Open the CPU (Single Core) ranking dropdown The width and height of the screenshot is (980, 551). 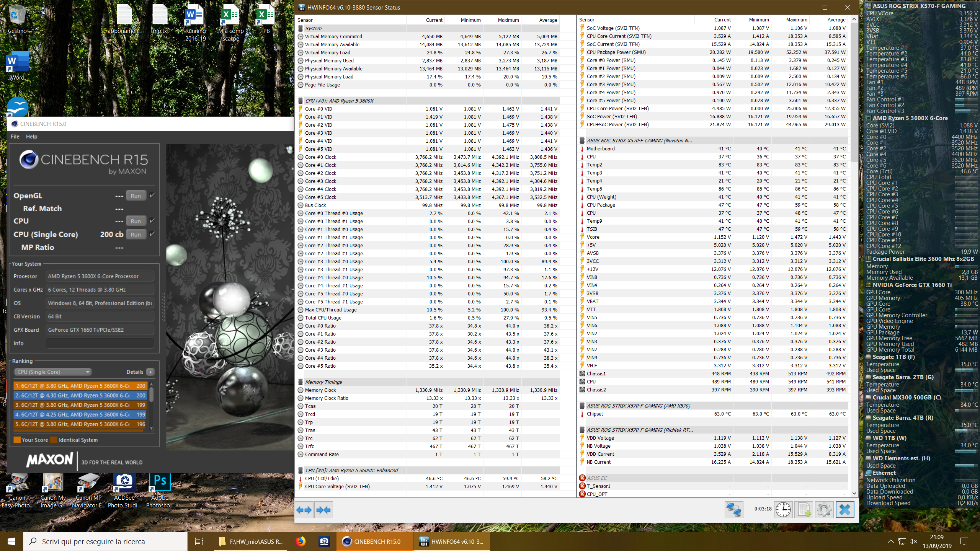tap(53, 372)
